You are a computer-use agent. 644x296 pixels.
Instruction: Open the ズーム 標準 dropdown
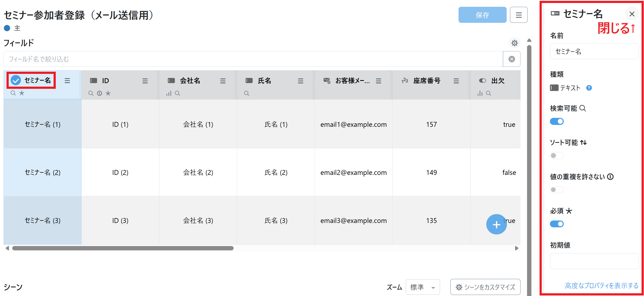[x=423, y=287]
